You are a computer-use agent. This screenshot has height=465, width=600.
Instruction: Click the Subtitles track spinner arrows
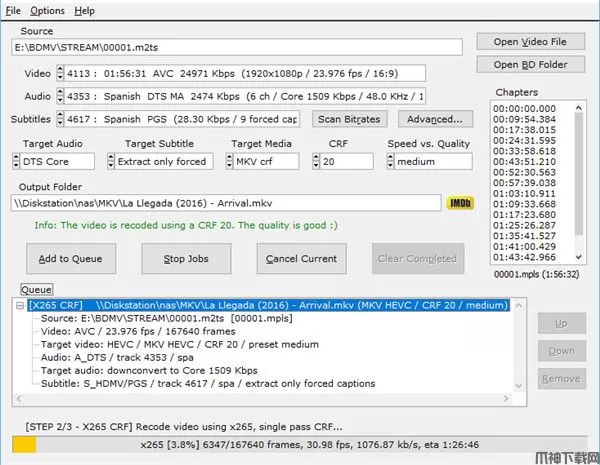pyautogui.click(x=59, y=119)
